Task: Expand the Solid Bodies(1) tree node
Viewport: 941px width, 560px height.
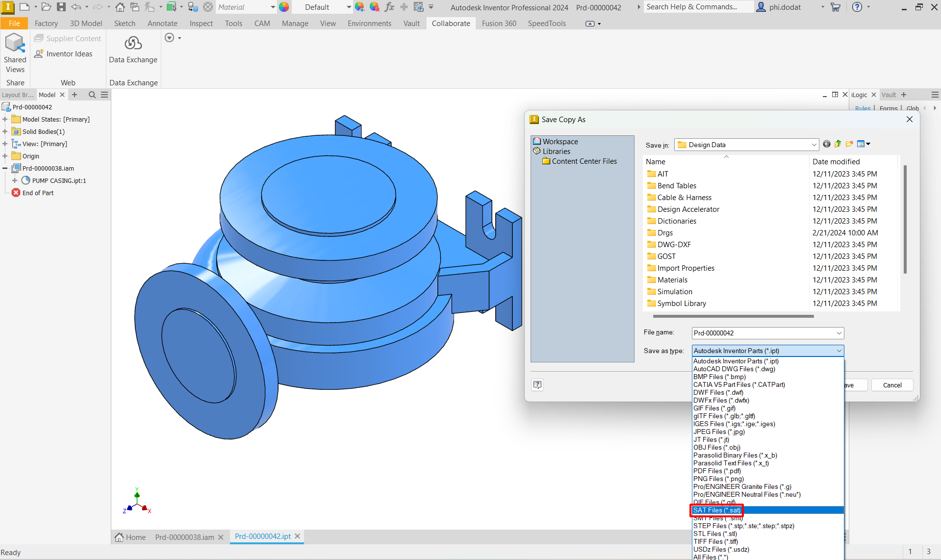Action: pos(5,131)
